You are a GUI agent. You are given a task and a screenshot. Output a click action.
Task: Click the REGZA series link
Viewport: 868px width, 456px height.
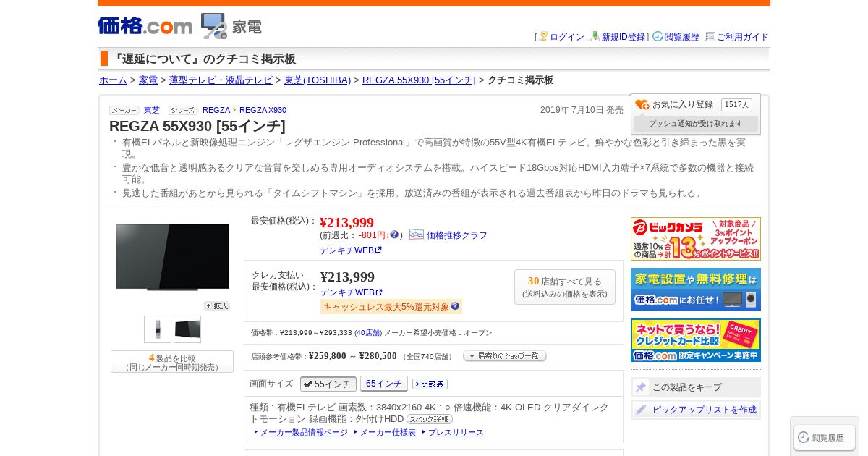click(x=216, y=110)
